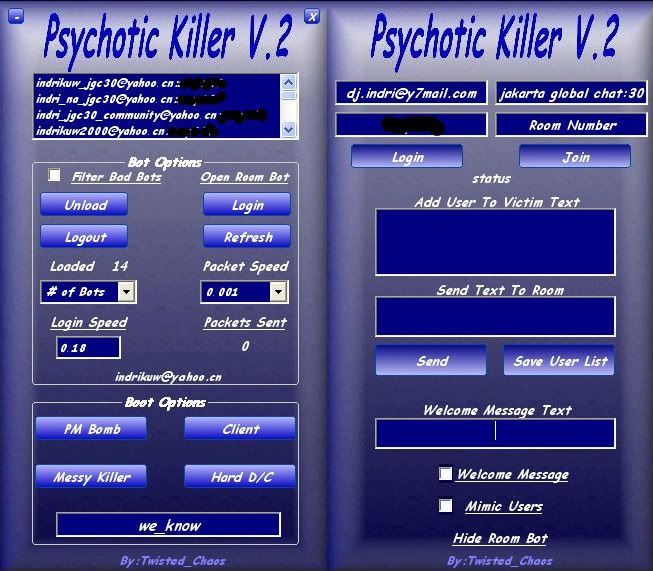Click the status label under Login

pos(491,179)
